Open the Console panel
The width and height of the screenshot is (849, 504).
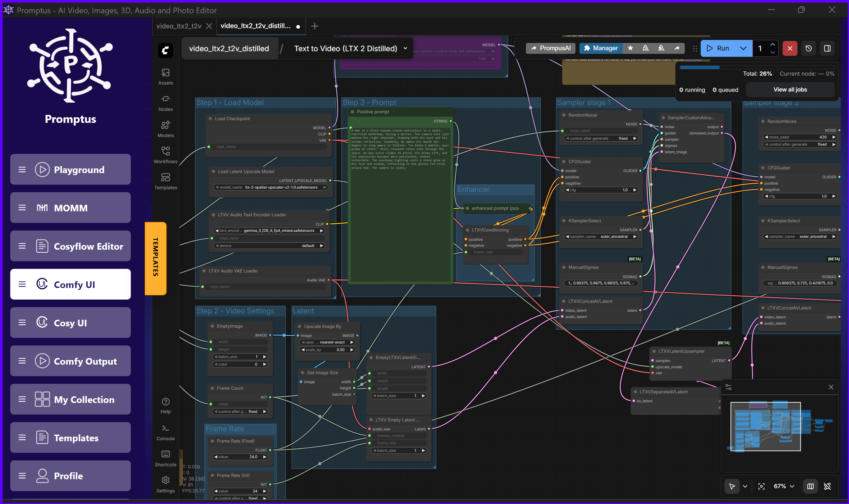(166, 432)
